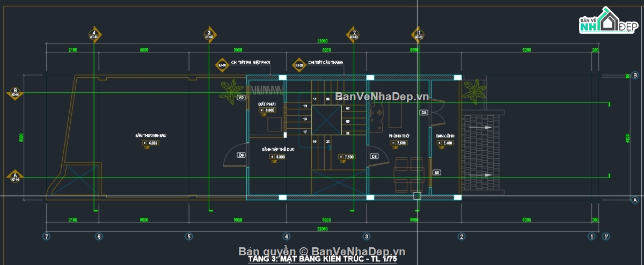Select overall dimension 22060 at top
Screen dimensions: 644x265
point(323,41)
